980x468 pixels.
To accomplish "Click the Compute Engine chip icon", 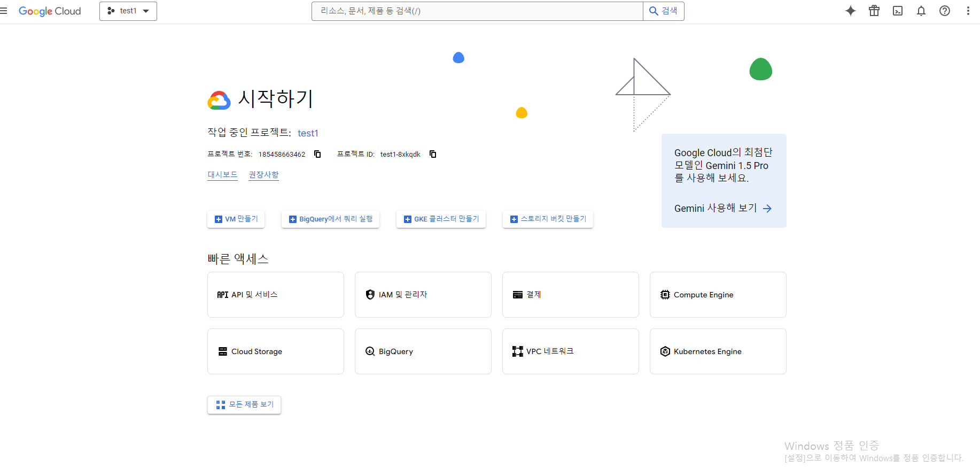I will tap(665, 295).
